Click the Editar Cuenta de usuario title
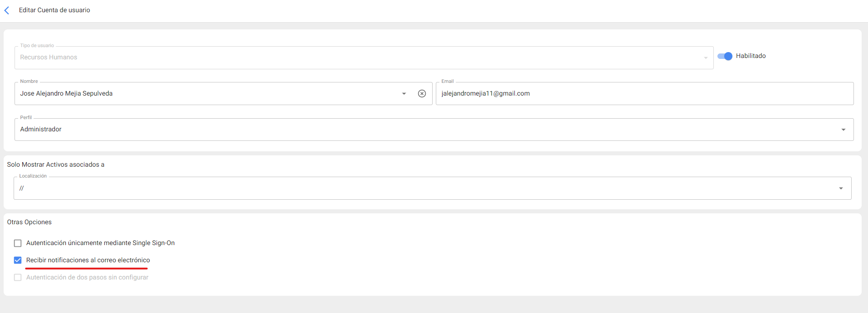The height and width of the screenshot is (313, 868). click(x=54, y=10)
